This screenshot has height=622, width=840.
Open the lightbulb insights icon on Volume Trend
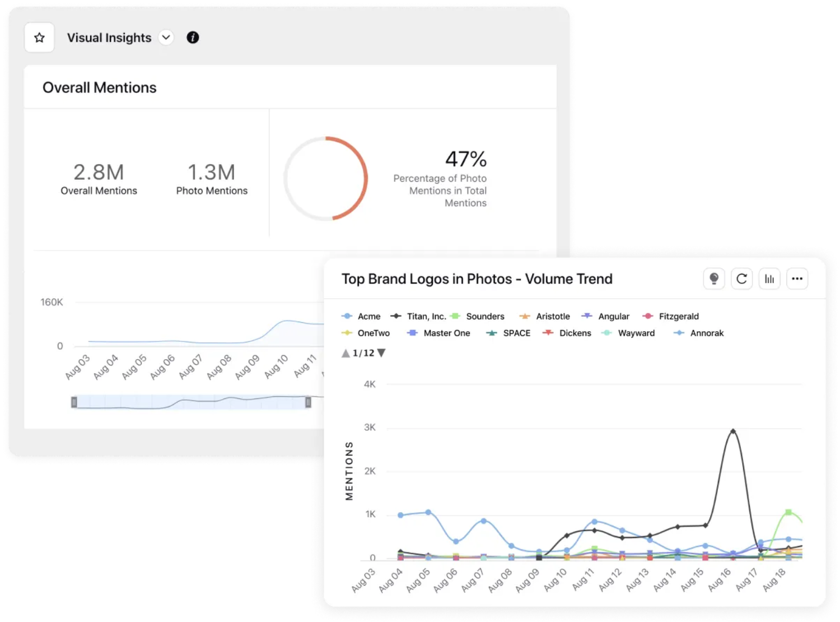(714, 278)
